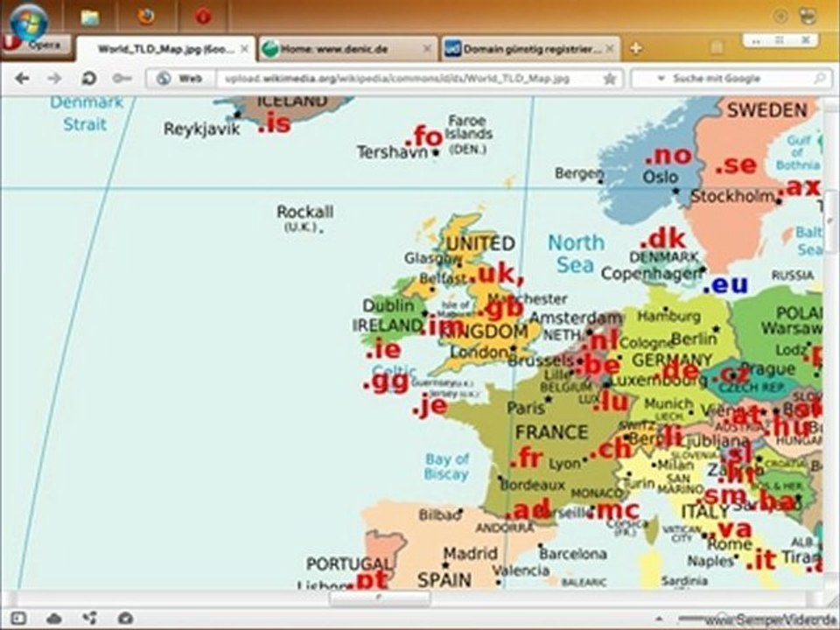
Task: Click the SWEDEN country label
Action: pos(766,110)
